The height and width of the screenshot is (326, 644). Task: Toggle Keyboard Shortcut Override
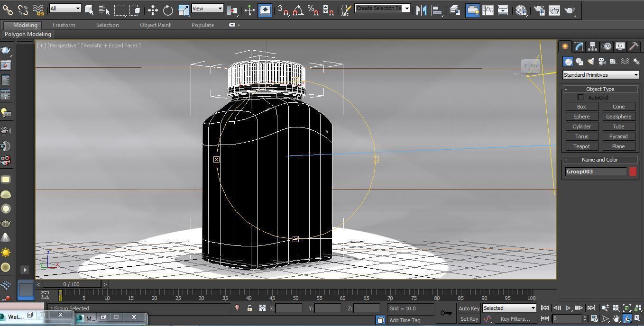pyautogui.click(x=265, y=9)
